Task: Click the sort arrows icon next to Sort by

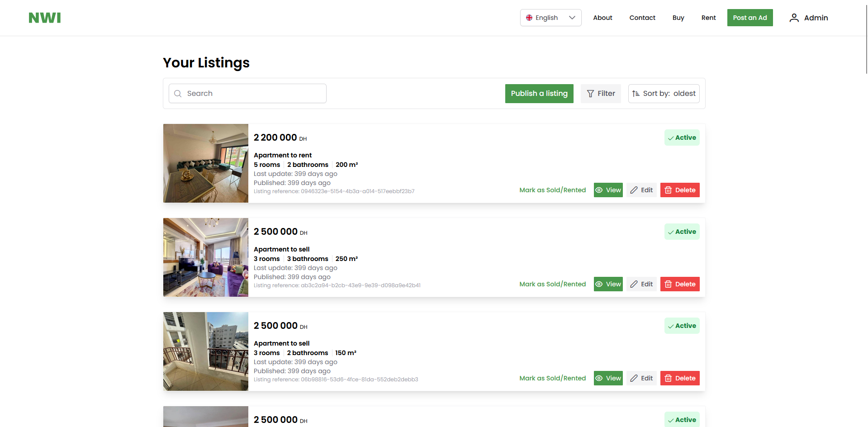Action: [636, 93]
